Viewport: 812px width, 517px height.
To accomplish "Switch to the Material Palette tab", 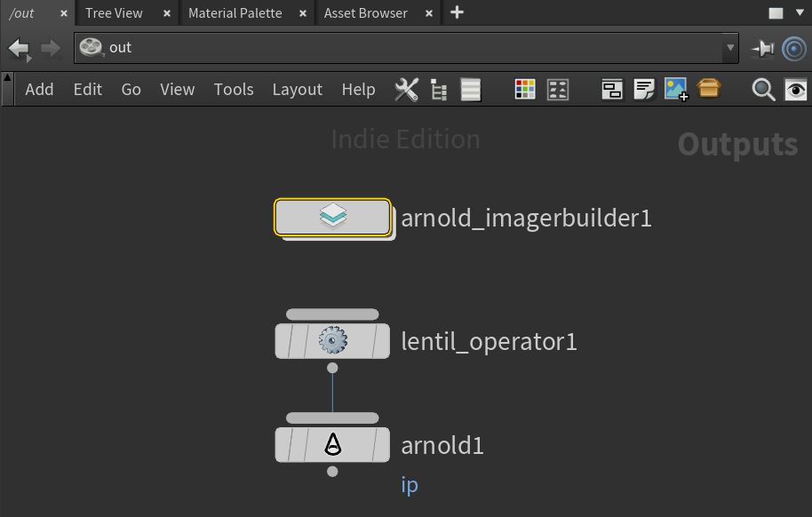I will tap(235, 13).
